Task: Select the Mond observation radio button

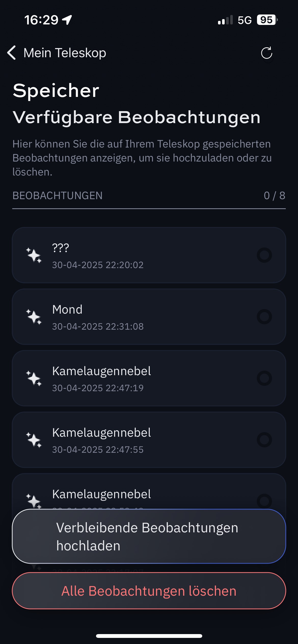Action: (264, 317)
